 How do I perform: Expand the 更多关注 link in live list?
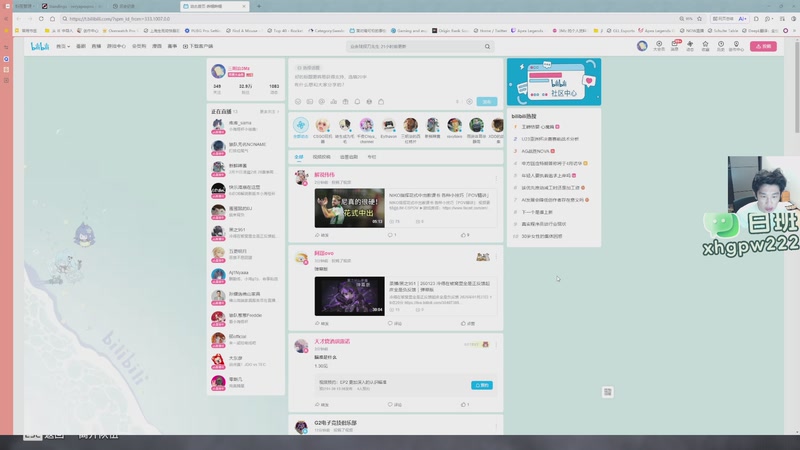click(269, 112)
